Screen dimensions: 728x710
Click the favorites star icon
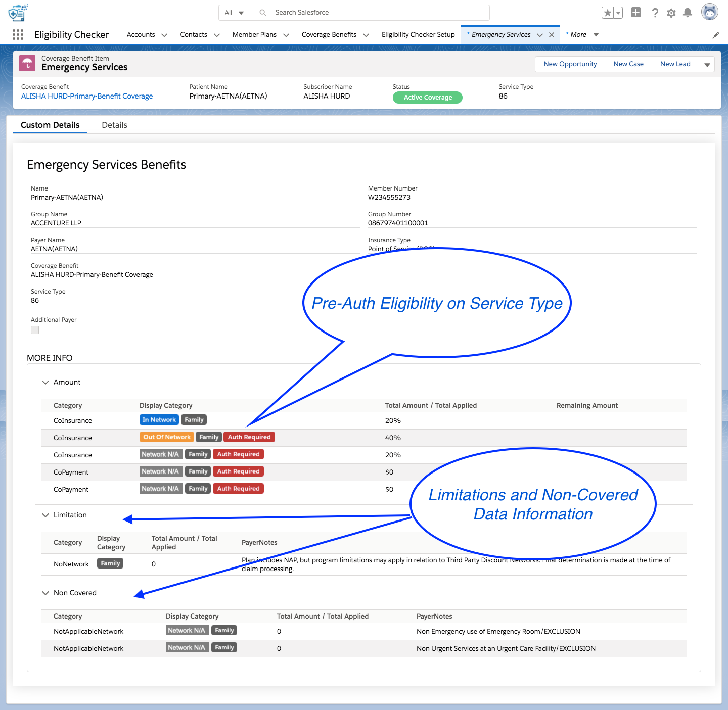point(607,12)
